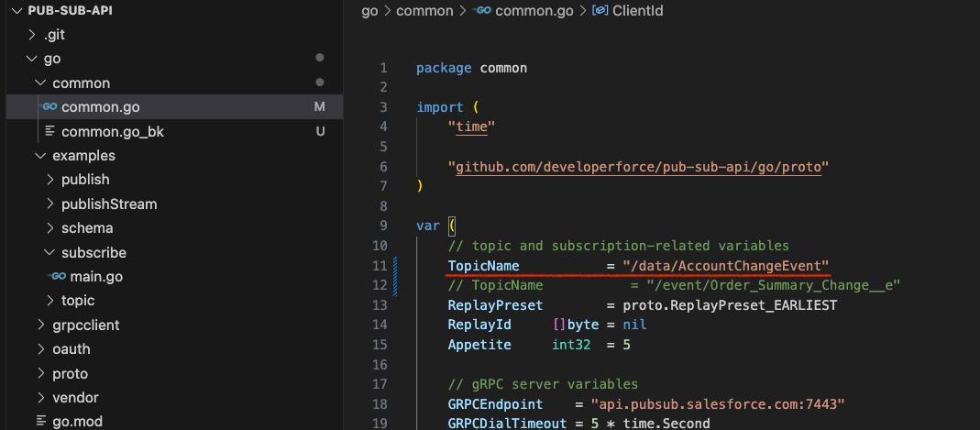
Task: Click 'package common' on line 1
Action: 472,68
